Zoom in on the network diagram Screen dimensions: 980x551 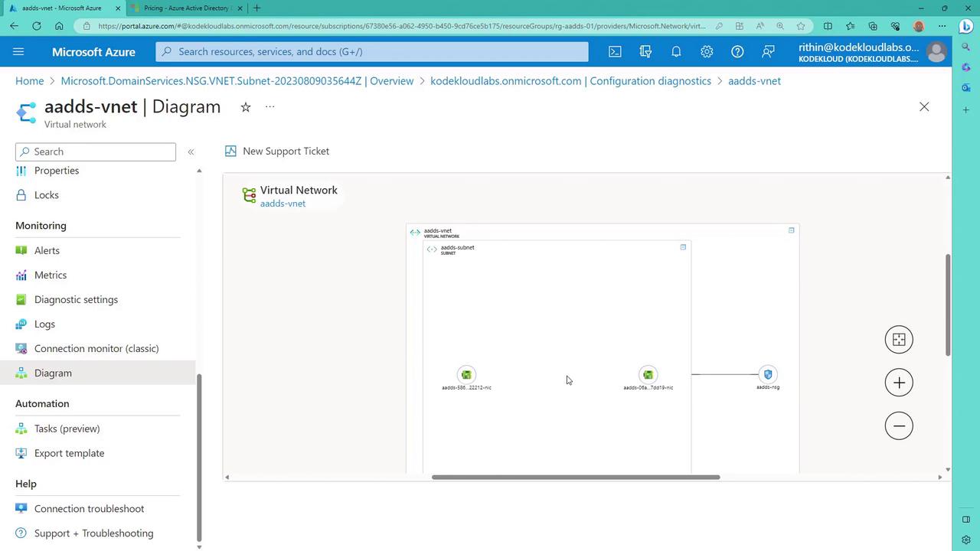(899, 383)
